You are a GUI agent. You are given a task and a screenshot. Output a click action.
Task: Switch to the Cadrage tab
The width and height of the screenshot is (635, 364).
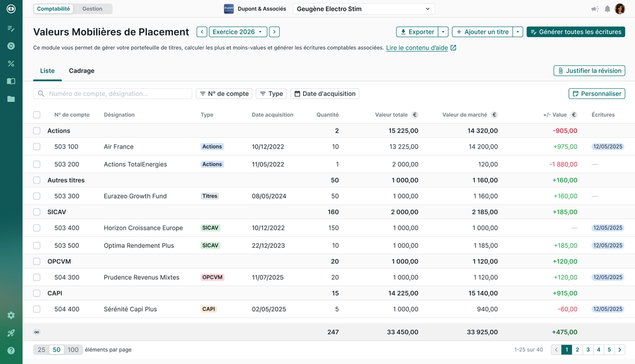(81, 71)
